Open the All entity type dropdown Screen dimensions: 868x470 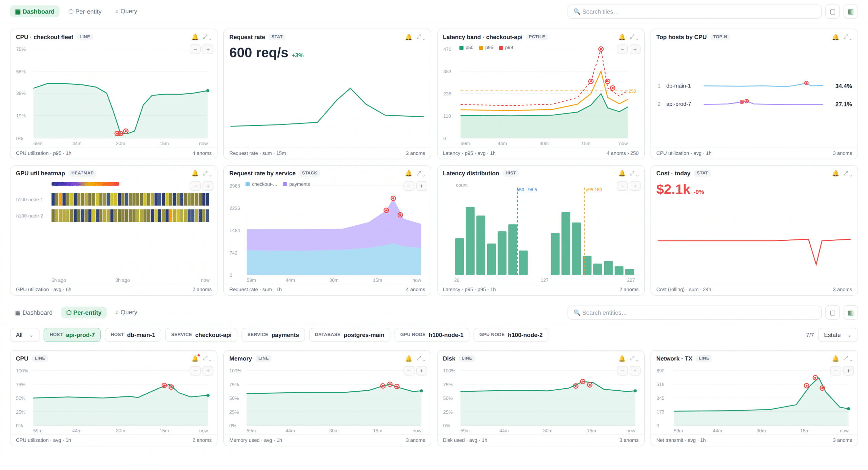(24, 335)
